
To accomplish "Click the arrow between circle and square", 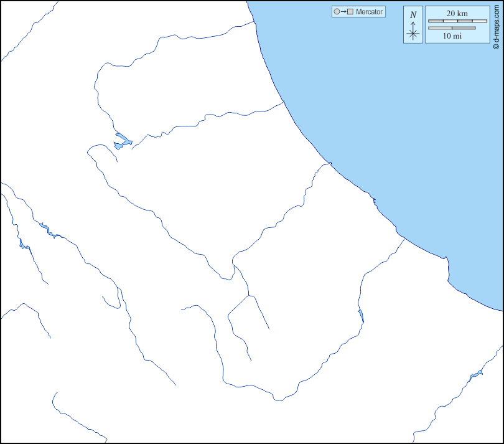I will pos(343,12).
